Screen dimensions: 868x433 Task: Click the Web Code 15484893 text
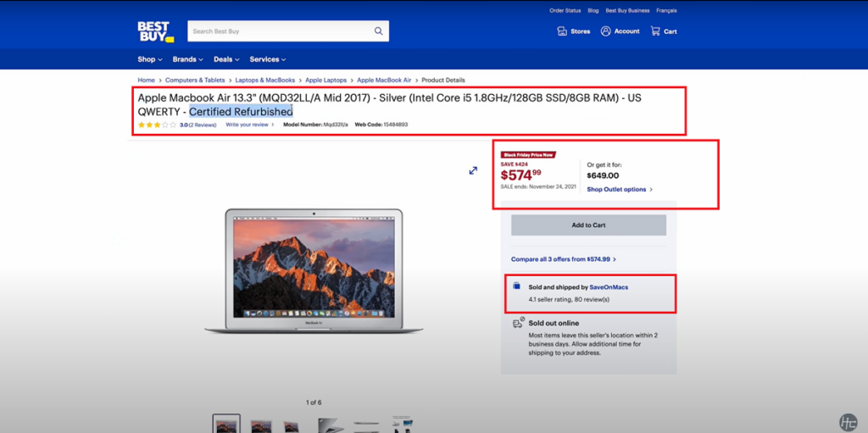click(x=381, y=125)
